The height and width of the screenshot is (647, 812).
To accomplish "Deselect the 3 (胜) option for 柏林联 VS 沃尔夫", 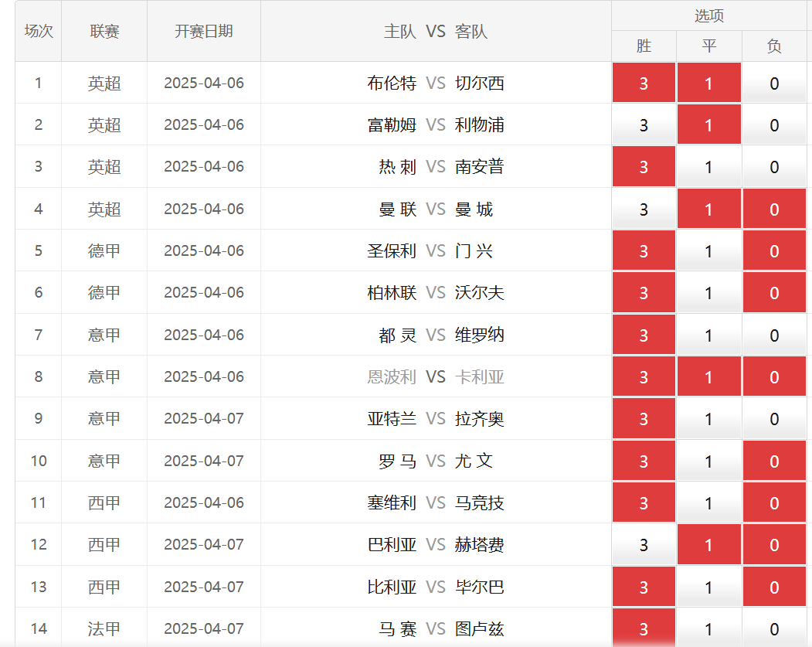I will [644, 293].
